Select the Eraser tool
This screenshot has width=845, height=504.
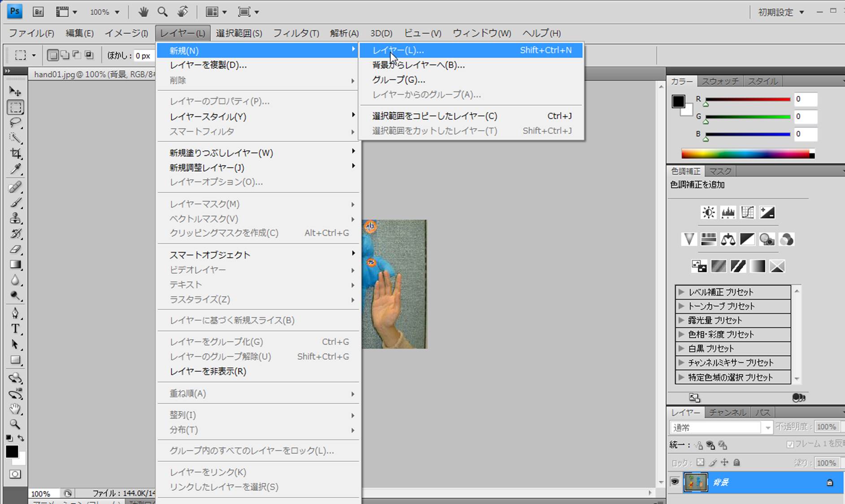(16, 249)
